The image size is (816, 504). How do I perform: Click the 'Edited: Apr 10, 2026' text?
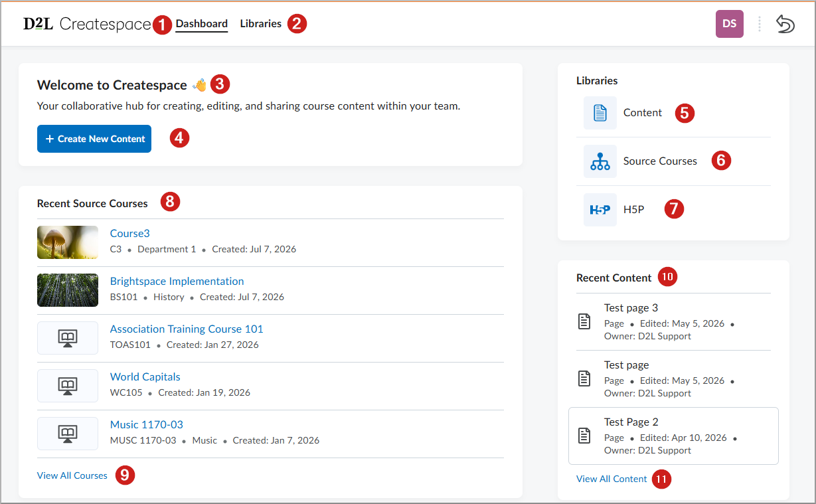[683, 438]
